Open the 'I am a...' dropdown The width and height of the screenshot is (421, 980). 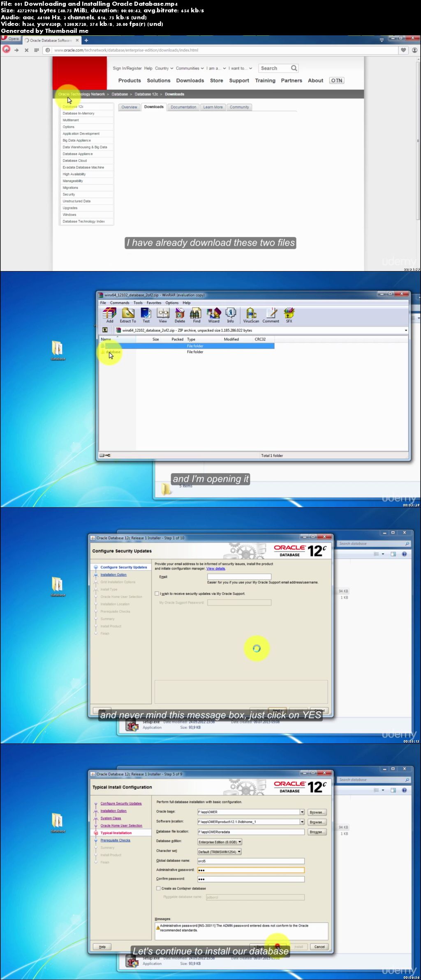pyautogui.click(x=216, y=69)
